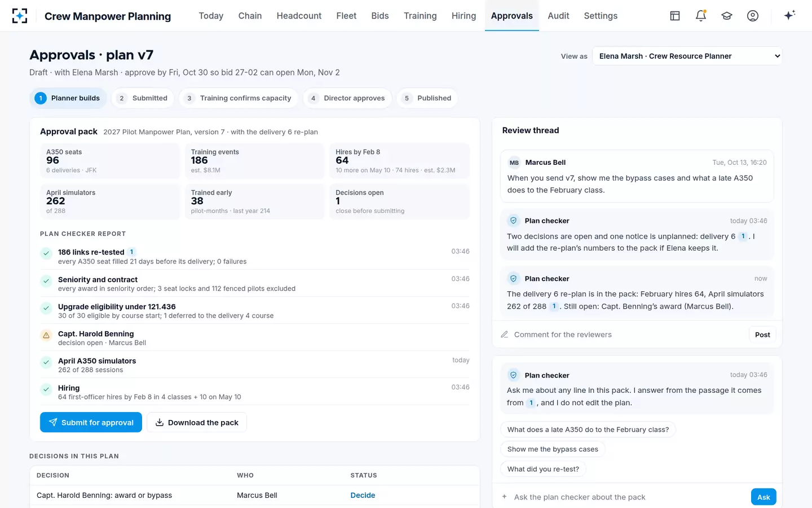Click the Crew Manpower Planning logo icon

pyautogui.click(x=20, y=16)
